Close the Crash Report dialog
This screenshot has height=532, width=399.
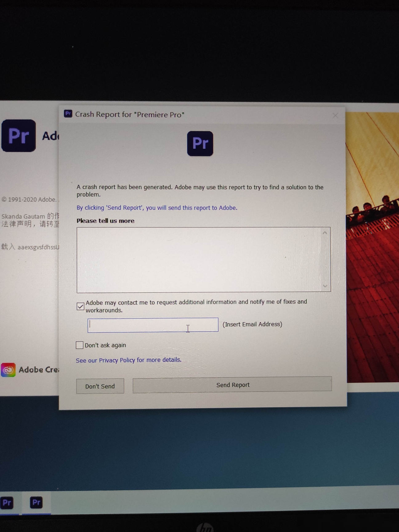tap(335, 115)
